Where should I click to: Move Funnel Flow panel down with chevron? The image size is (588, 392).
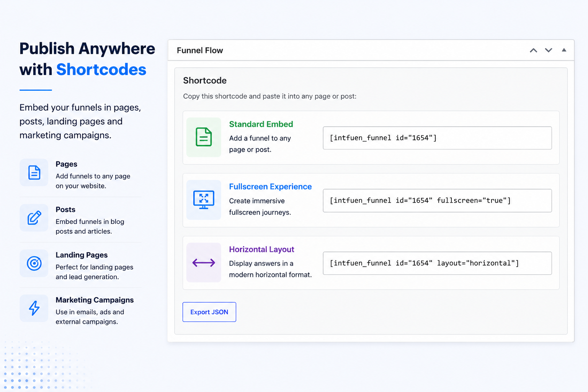click(549, 50)
